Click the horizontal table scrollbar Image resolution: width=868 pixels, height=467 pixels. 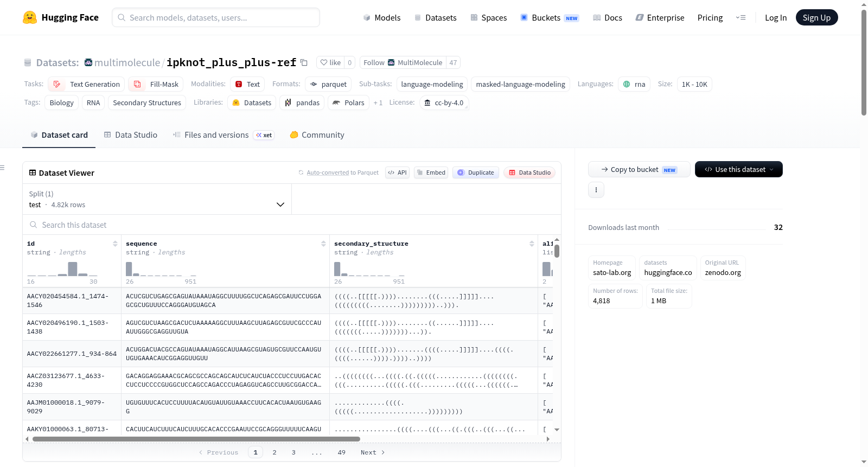click(196, 439)
